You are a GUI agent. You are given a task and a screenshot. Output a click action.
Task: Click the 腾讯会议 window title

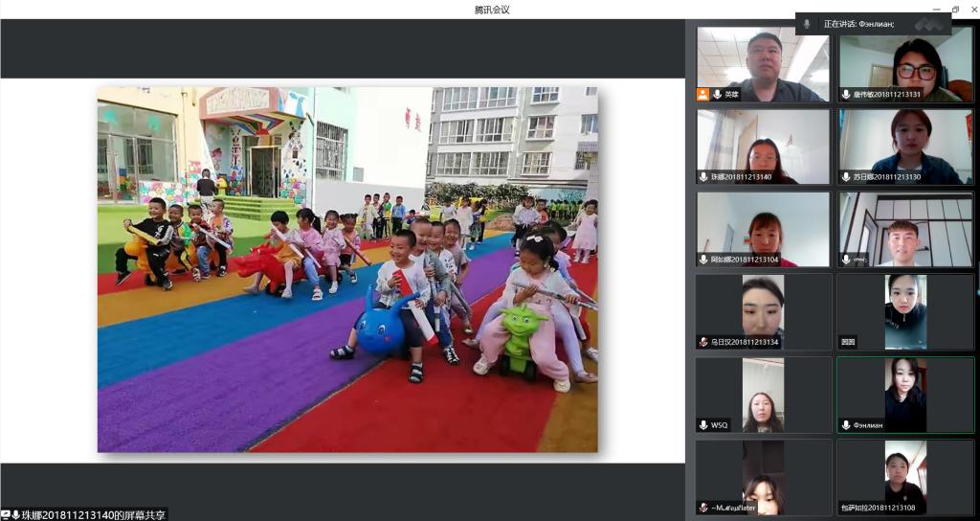click(491, 10)
